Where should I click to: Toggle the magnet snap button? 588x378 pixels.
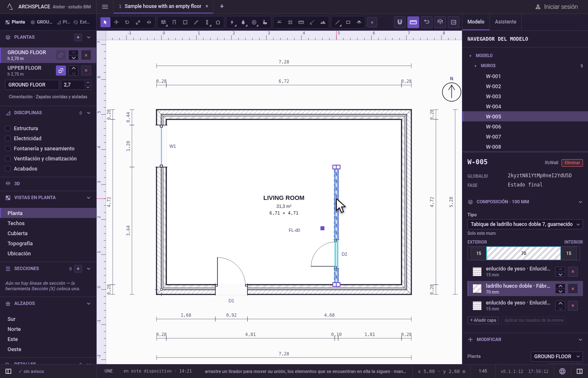pyautogui.click(x=400, y=22)
